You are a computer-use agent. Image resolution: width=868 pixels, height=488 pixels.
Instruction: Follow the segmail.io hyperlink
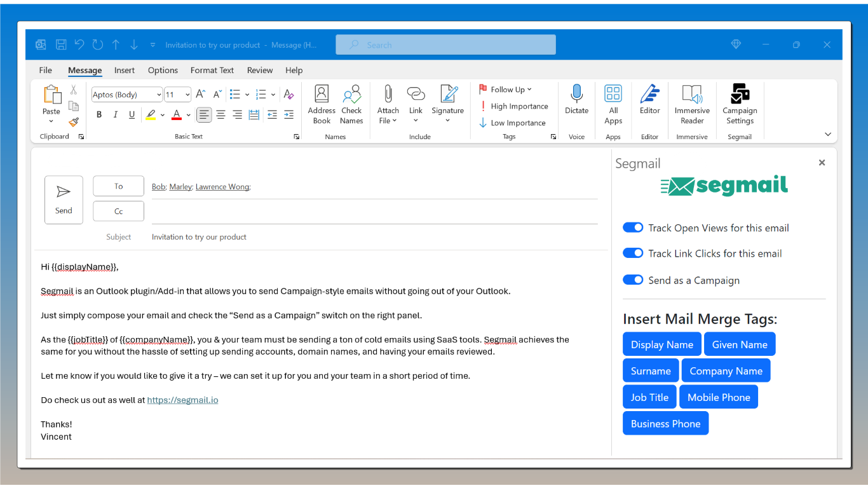point(182,400)
